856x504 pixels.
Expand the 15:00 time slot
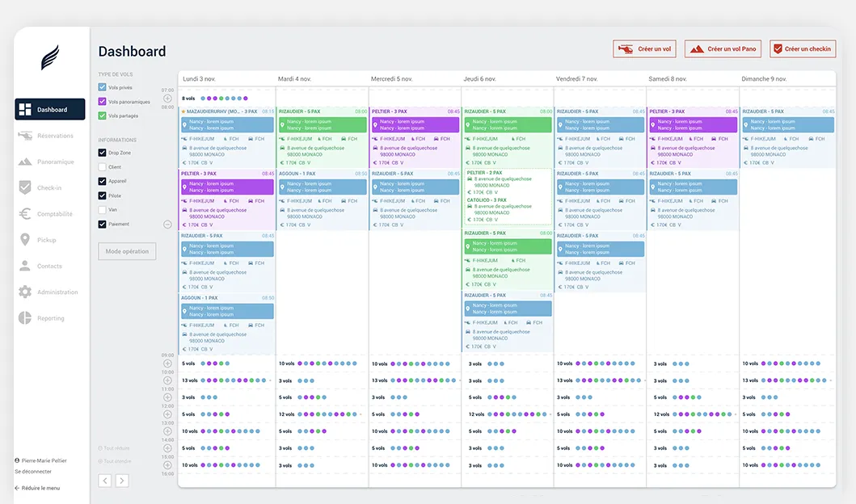pyautogui.click(x=167, y=465)
